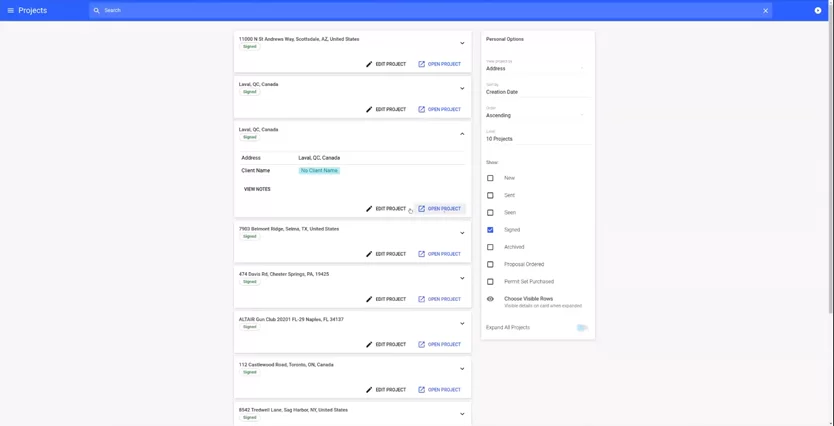834x426 pixels.
Task: Click pencil icon for 112 Castlewood Road project
Action: coord(369,390)
